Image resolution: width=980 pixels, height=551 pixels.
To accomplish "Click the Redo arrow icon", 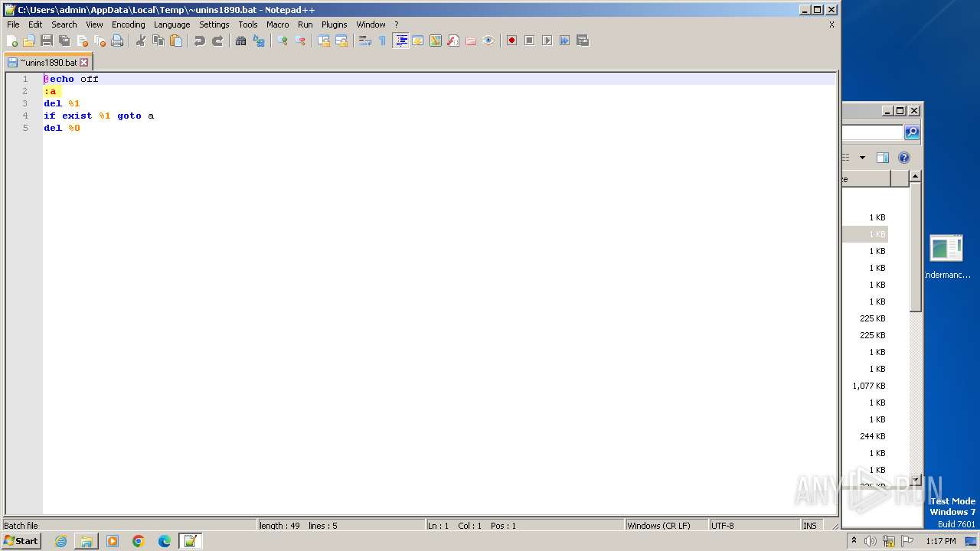I will (217, 41).
